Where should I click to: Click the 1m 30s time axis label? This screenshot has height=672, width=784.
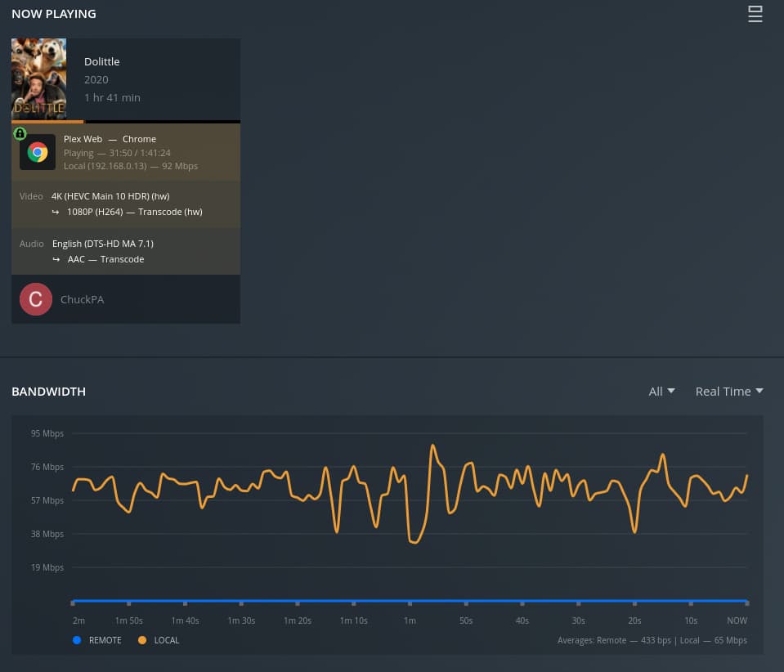click(x=241, y=620)
